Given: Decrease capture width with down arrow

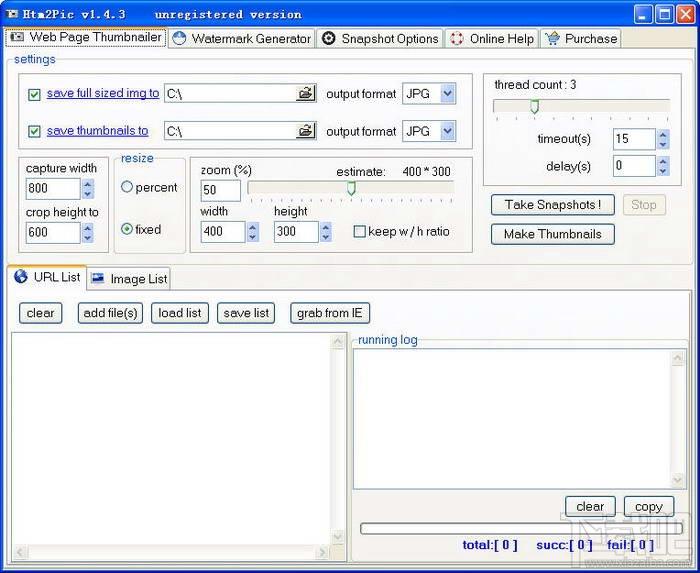Looking at the screenshot, I should pyautogui.click(x=88, y=194).
